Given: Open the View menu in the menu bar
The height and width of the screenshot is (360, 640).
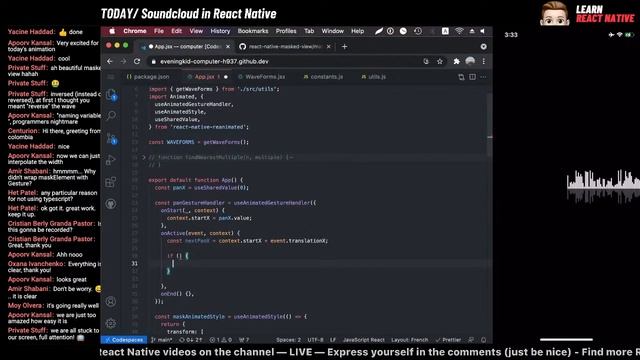Looking at the screenshot, I should click(x=196, y=31).
